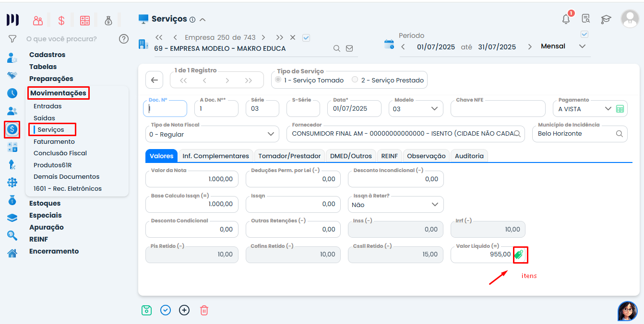The height and width of the screenshot is (324, 644).
Task: Click the graduation cap training icon
Action: 606,19
